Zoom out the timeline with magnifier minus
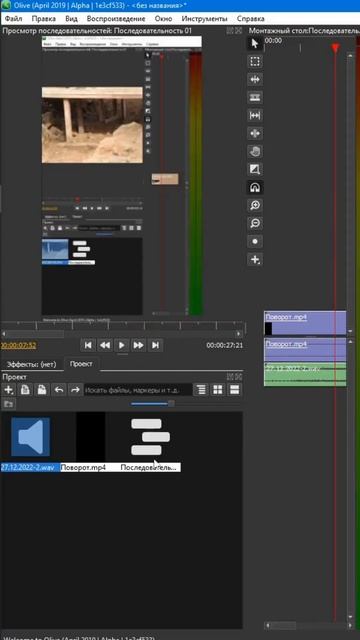This screenshot has width=360, height=640. (x=255, y=223)
